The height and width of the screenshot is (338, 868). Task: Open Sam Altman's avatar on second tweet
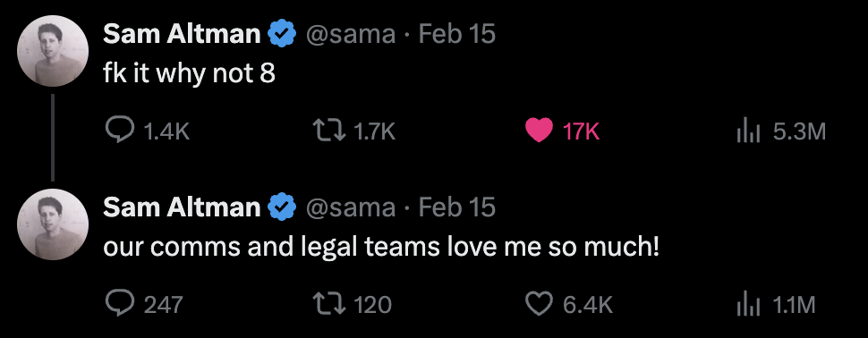(x=53, y=224)
